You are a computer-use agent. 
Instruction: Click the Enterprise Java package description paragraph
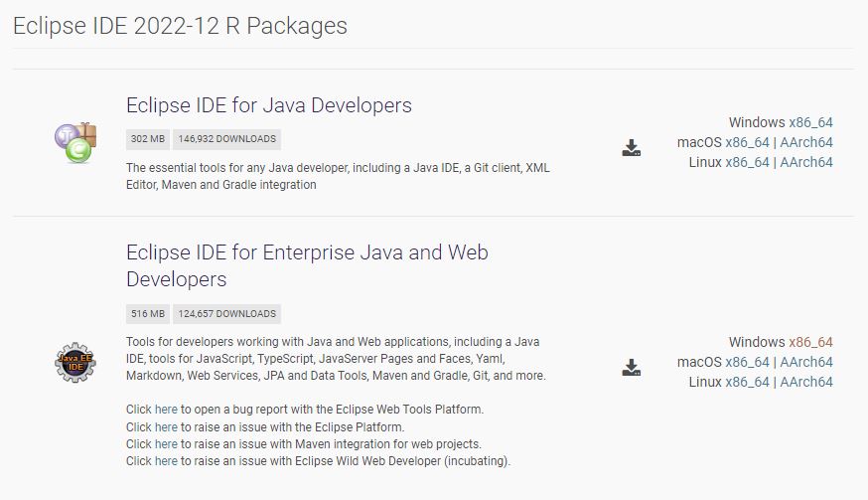336,359
